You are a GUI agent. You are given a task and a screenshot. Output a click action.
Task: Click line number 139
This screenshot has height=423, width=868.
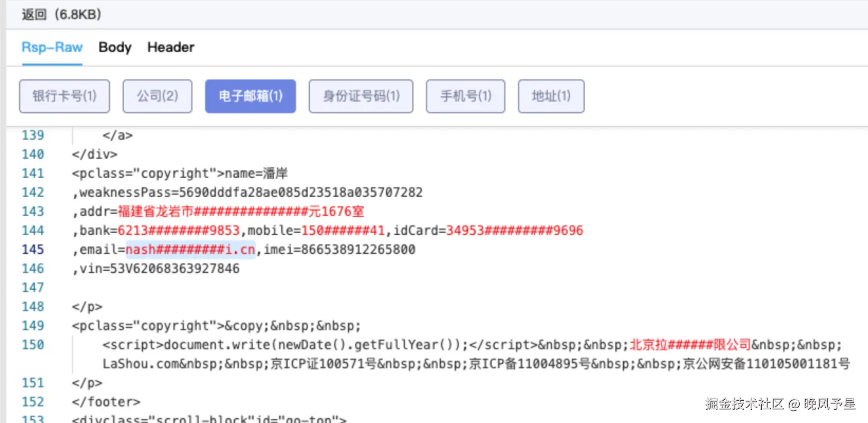click(x=33, y=135)
